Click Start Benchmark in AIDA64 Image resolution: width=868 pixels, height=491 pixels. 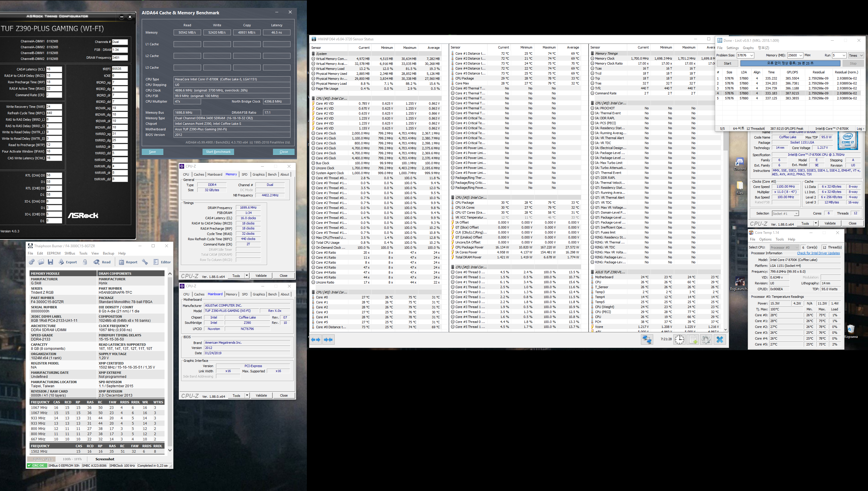pos(218,152)
